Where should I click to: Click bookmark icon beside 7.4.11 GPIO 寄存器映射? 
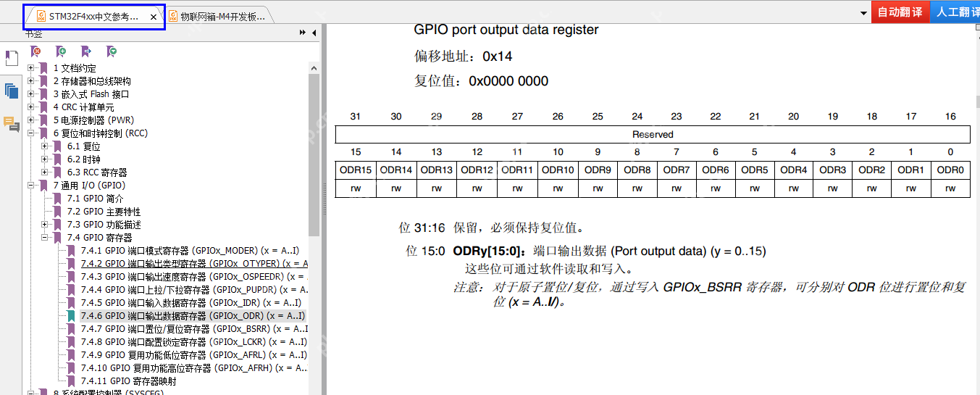(71, 381)
